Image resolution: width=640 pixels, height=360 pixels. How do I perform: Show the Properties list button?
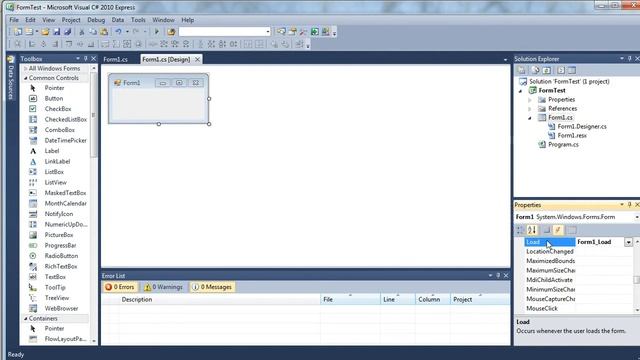[547, 230]
